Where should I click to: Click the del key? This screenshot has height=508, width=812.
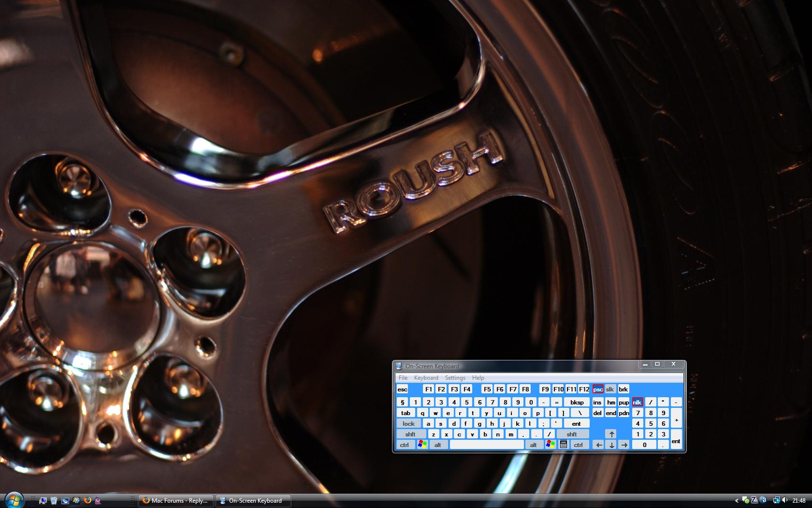(597, 413)
